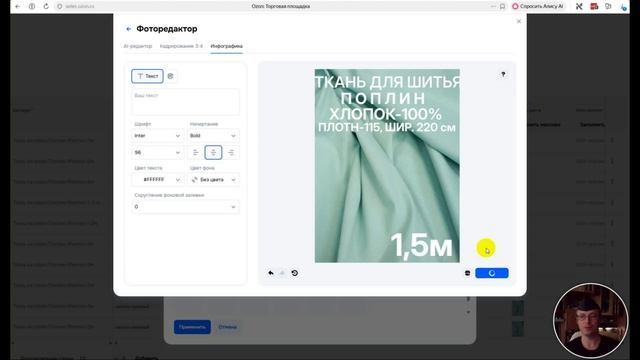This screenshot has height=360, width=640.
Task: Click Спросить Алису AI button
Action: point(538,7)
